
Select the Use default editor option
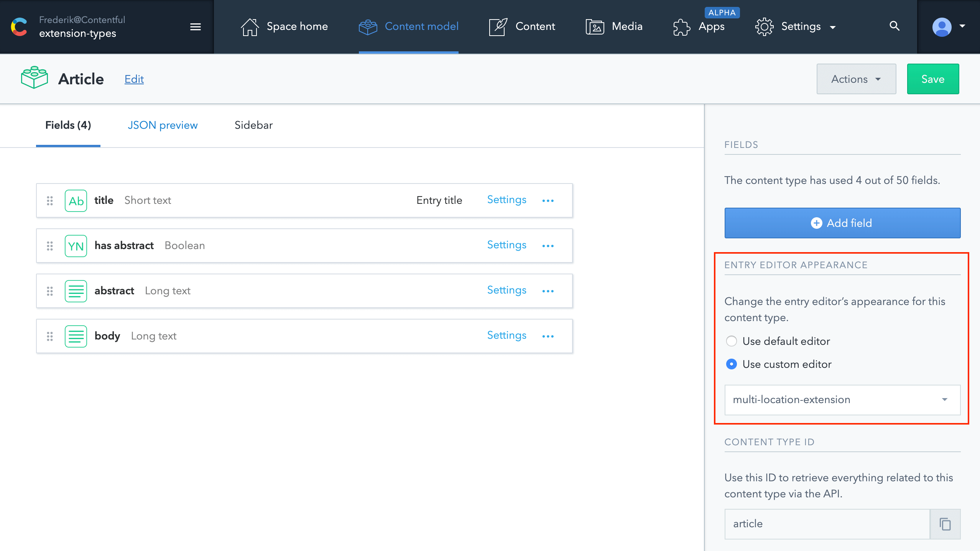click(732, 341)
